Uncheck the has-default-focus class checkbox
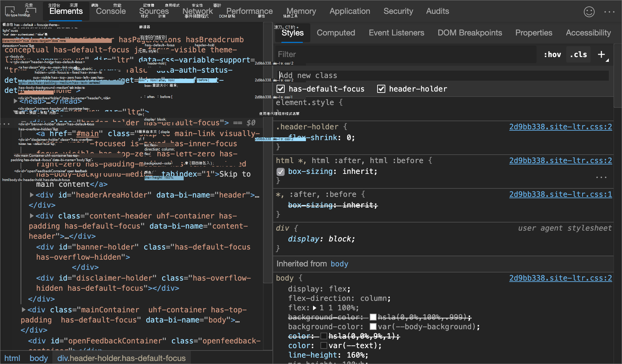Viewport: 622px width, 364px height. (280, 89)
